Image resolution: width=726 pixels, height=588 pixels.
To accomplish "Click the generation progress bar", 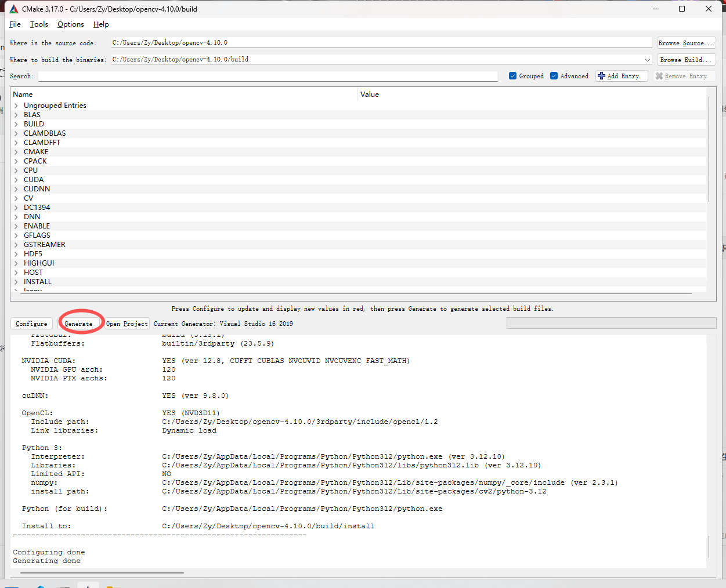I will (611, 323).
